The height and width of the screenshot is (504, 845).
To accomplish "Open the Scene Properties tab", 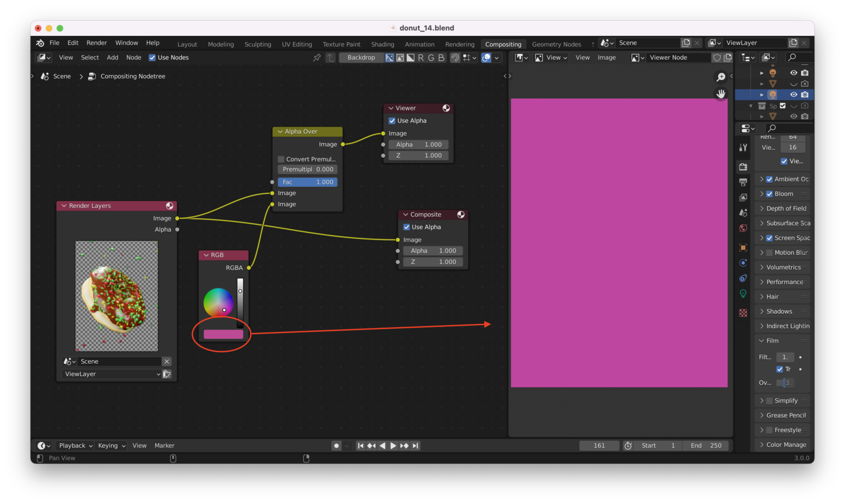I will tap(743, 212).
